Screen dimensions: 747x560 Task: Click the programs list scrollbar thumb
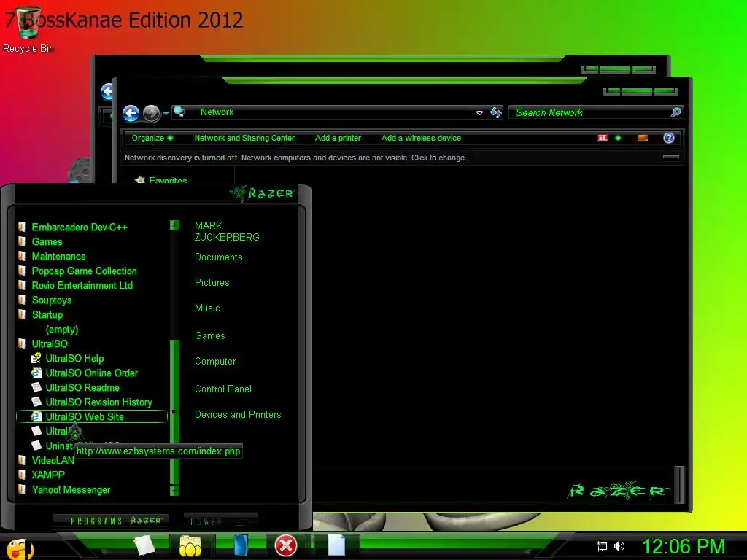[174, 412]
